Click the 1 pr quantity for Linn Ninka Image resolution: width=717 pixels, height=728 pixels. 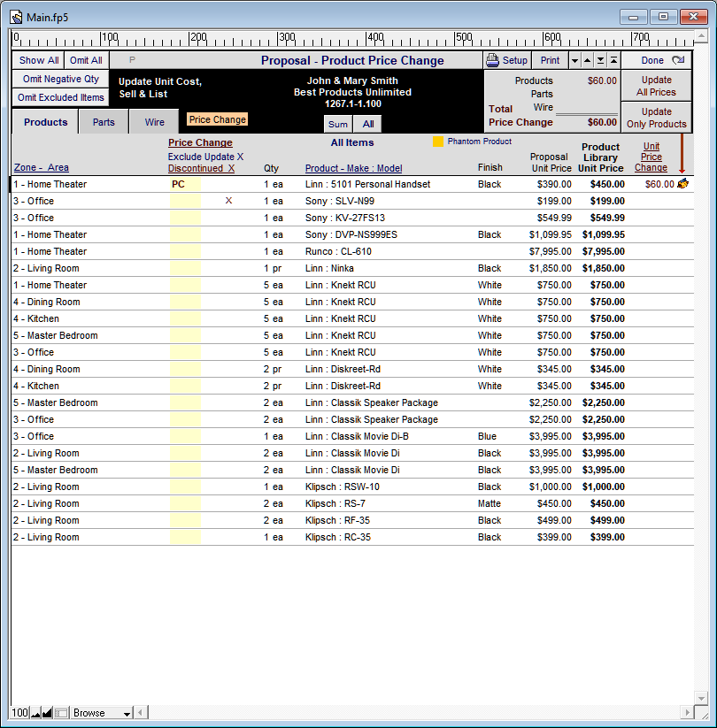coord(273,268)
